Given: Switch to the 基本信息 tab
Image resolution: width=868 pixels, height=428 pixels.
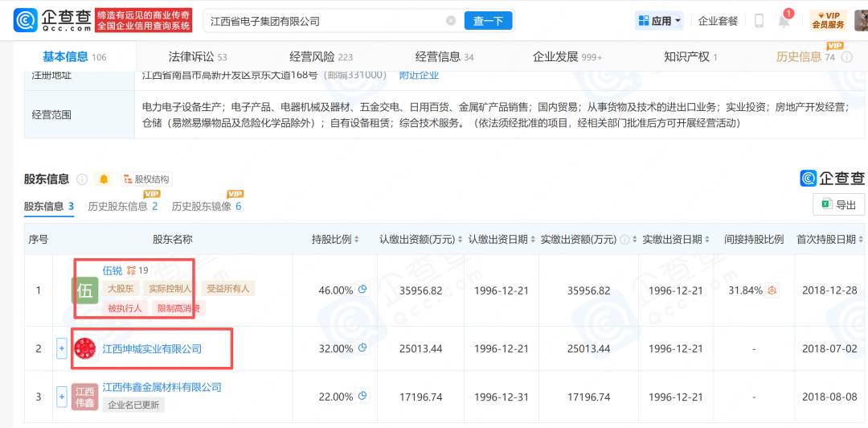Looking at the screenshot, I should 75,56.
